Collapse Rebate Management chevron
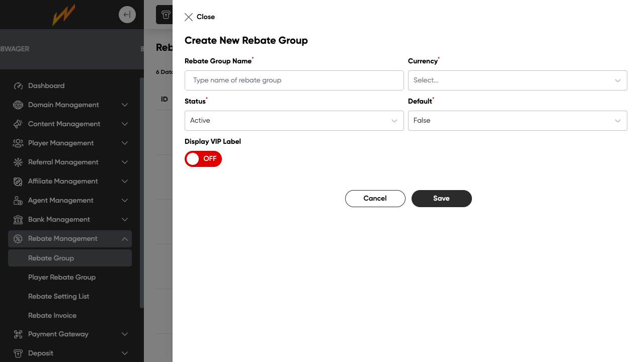The image size is (644, 362). [x=125, y=239]
